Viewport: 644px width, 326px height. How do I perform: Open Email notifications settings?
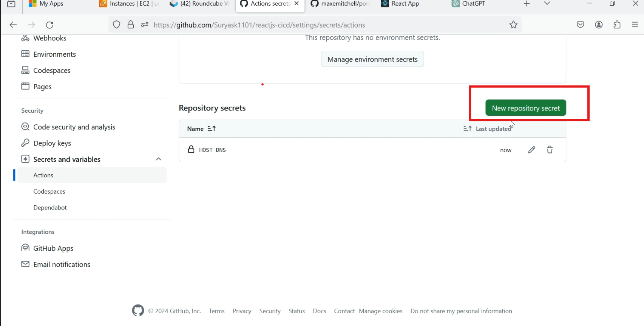pos(62,264)
